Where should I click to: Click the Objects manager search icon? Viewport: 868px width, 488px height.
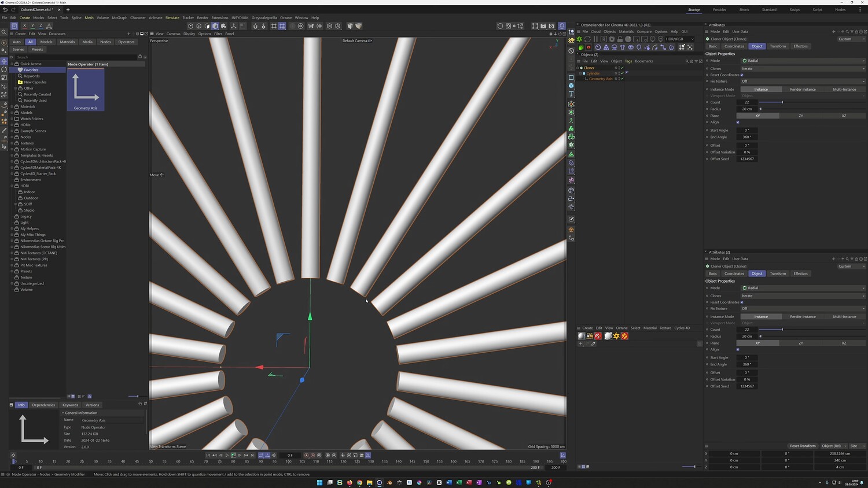click(687, 61)
